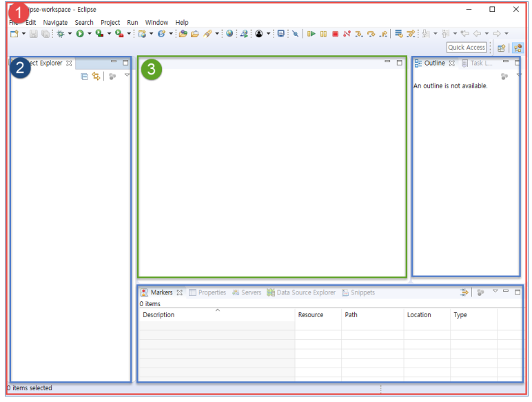This screenshot has height=402, width=532.
Task: Click Collapse All in Project Explorer
Action: [85, 77]
